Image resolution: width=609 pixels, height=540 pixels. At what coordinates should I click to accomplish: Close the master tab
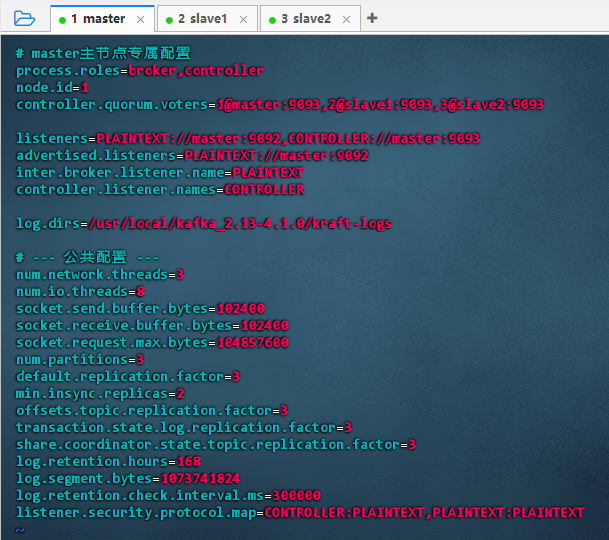[141, 19]
